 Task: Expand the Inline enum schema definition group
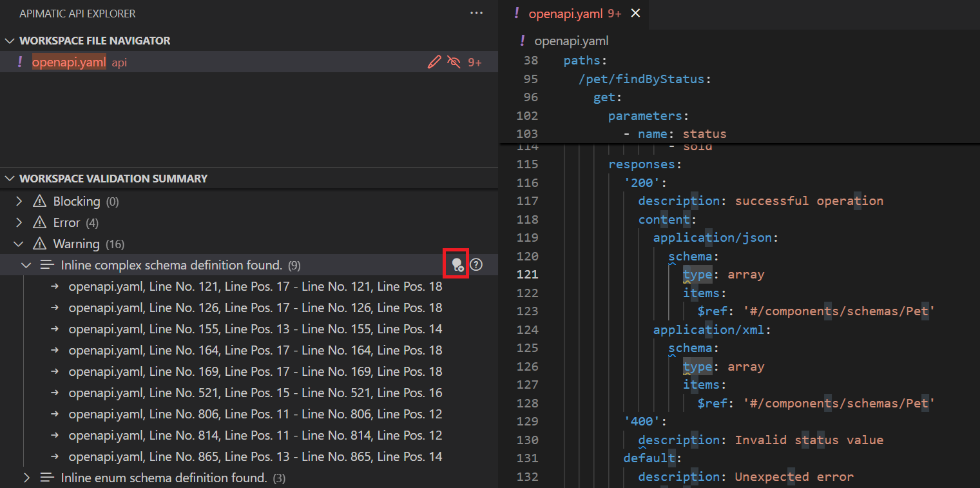pos(26,478)
